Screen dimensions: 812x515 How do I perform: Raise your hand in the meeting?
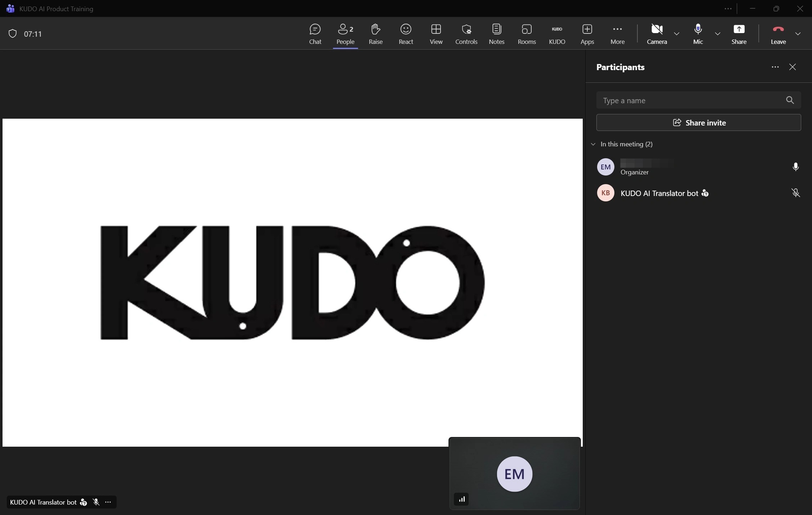[x=375, y=34]
